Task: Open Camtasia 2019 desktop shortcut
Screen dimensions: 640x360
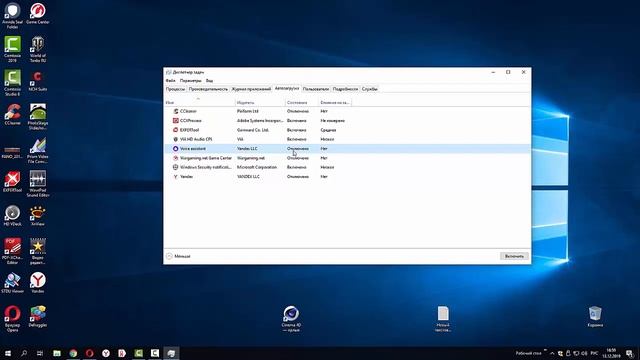Action: 12,49
